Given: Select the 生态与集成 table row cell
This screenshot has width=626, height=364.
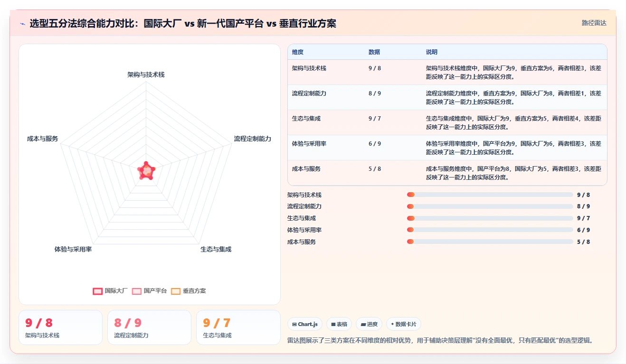Looking at the screenshot, I should point(306,119).
